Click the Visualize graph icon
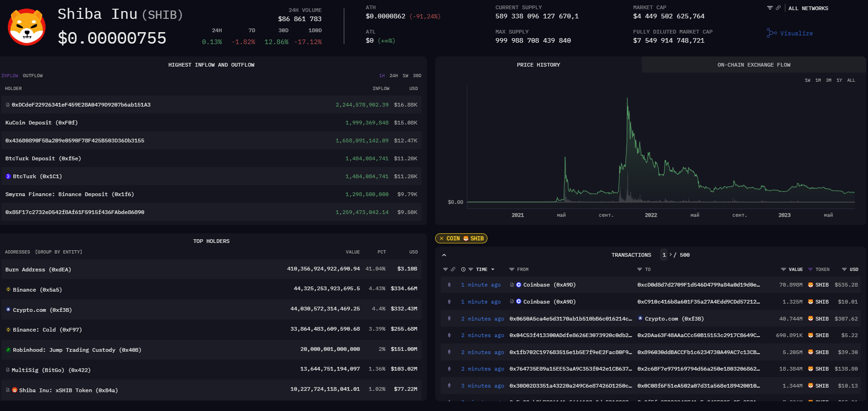Viewport: 868px width, 411px height. [x=772, y=33]
